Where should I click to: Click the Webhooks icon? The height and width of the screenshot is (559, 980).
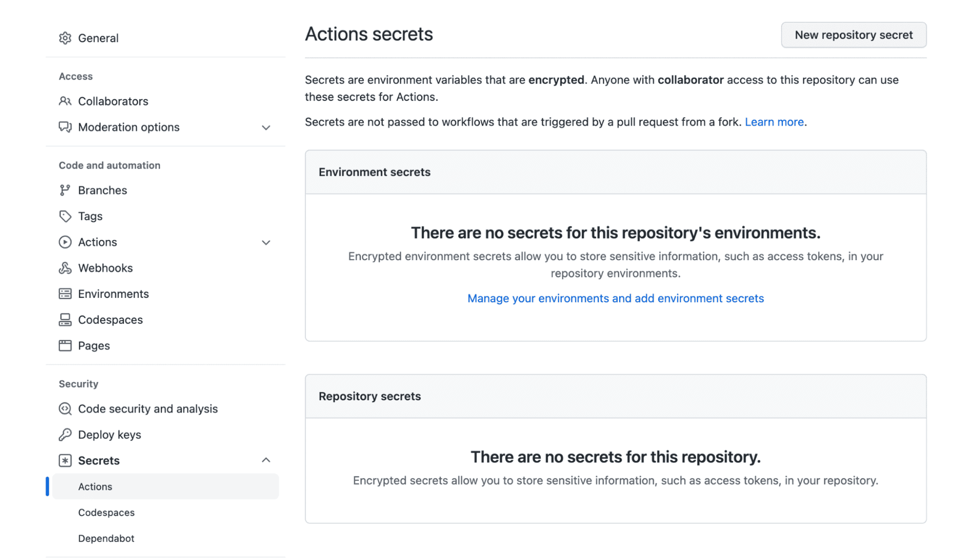(65, 268)
